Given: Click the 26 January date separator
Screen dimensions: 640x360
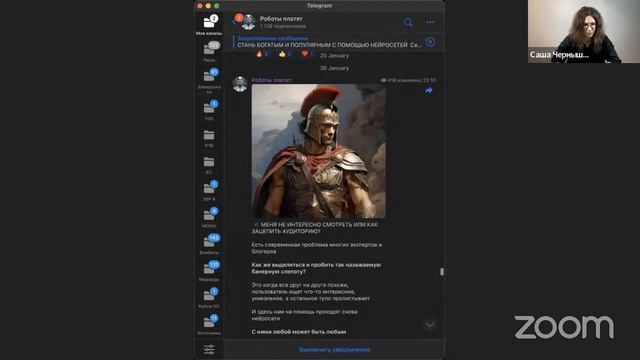Looking at the screenshot, I should [x=334, y=68].
